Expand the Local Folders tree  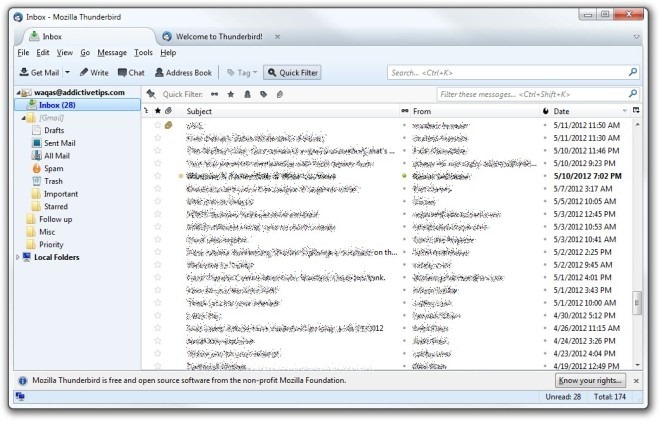pyautogui.click(x=18, y=257)
